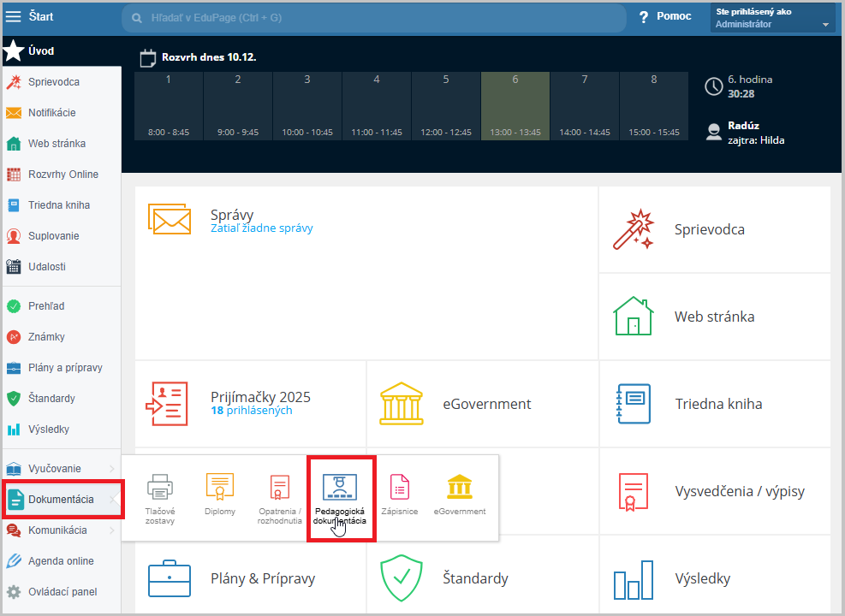Select timetable period 8 slot 15:00 - 15:45
The height and width of the screenshot is (616, 845).
point(654,106)
